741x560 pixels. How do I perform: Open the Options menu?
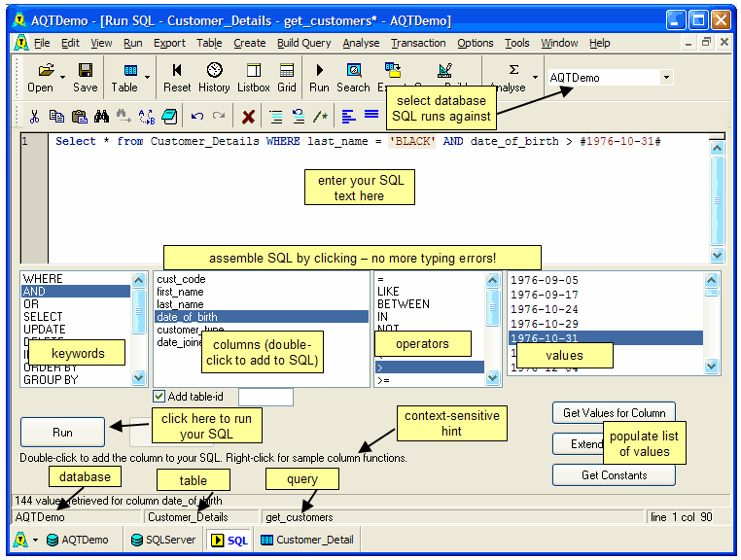pos(475,43)
